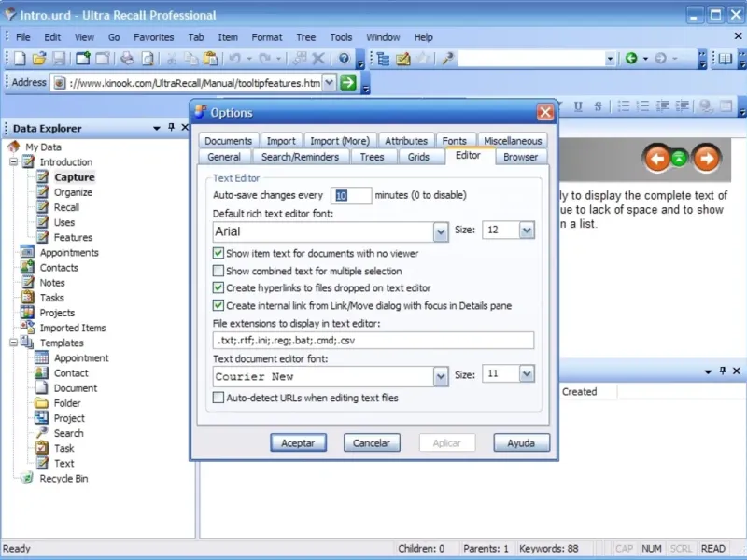Click the file extensions text field
Viewport: 747px width, 560px height.
(x=373, y=340)
